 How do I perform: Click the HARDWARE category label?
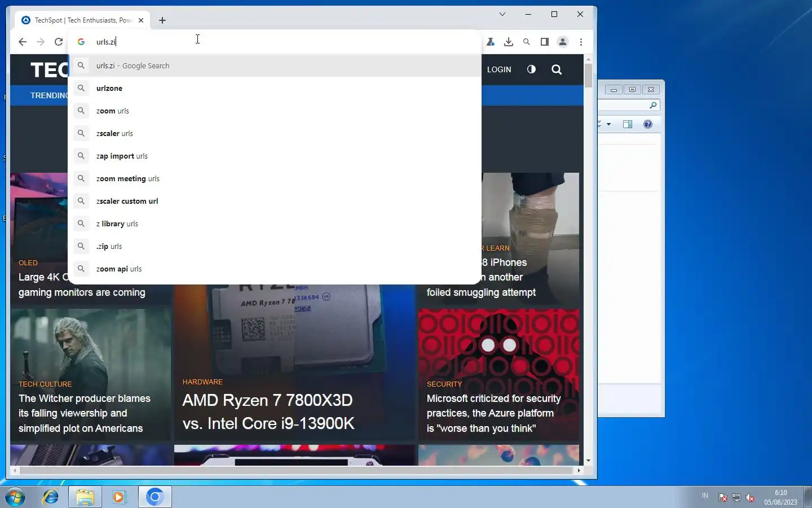click(202, 382)
